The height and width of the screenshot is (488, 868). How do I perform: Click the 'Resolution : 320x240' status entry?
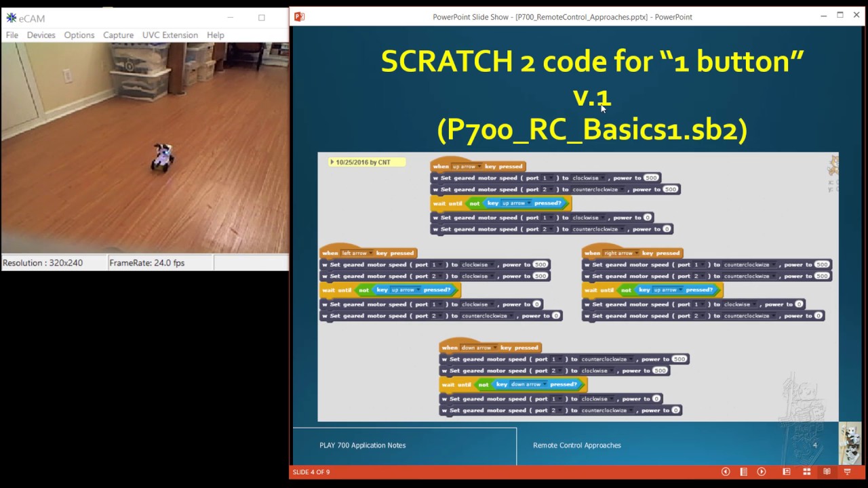[x=44, y=263]
